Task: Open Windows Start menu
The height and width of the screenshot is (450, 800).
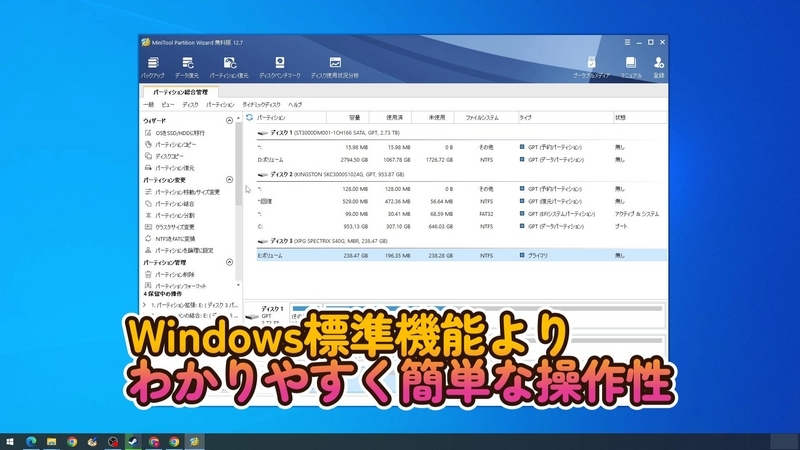Action: [10, 441]
